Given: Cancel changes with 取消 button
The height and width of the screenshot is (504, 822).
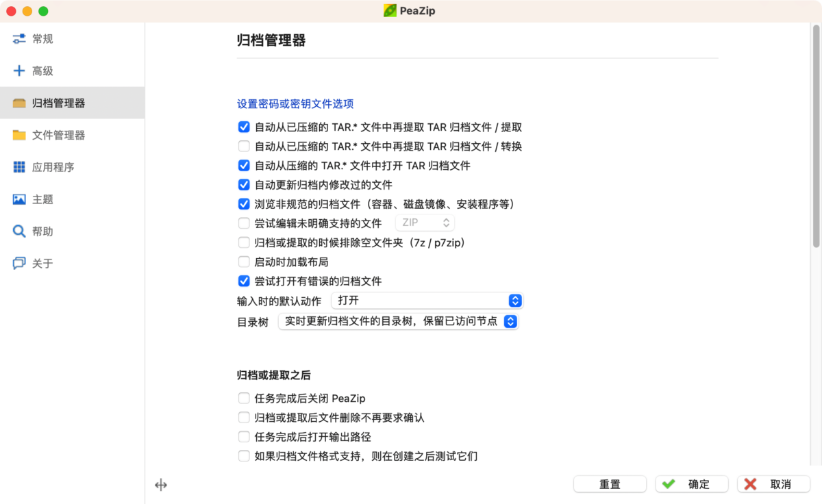Looking at the screenshot, I should click(774, 484).
